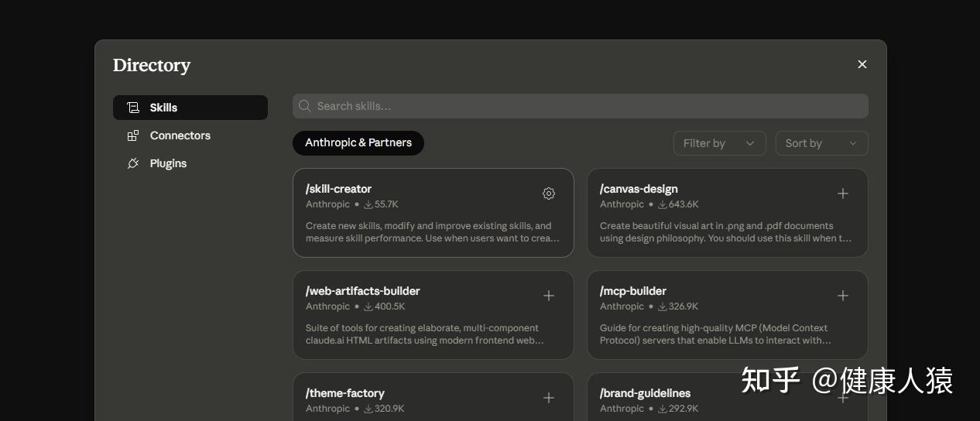Focus the Search skills field
The width and height of the screenshot is (980, 421).
(x=581, y=106)
